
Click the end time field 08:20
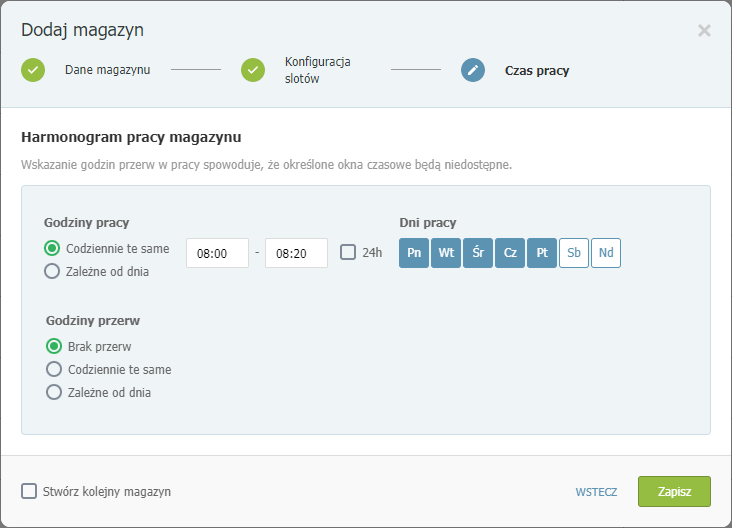(x=296, y=253)
